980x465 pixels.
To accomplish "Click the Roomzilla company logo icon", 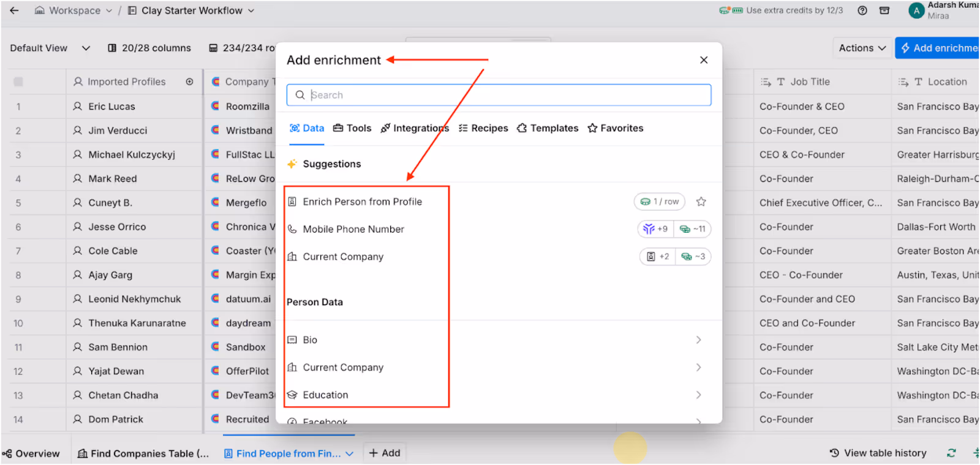I will tap(216, 106).
